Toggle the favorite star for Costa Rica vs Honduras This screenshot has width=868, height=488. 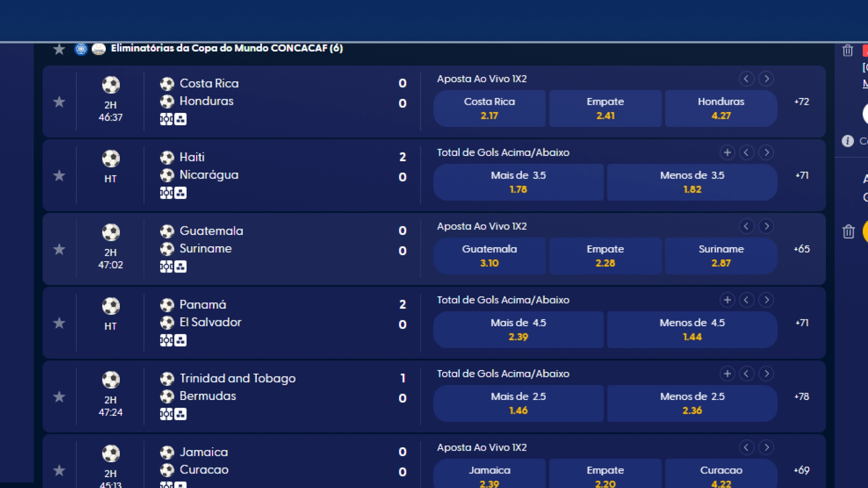click(x=59, y=102)
